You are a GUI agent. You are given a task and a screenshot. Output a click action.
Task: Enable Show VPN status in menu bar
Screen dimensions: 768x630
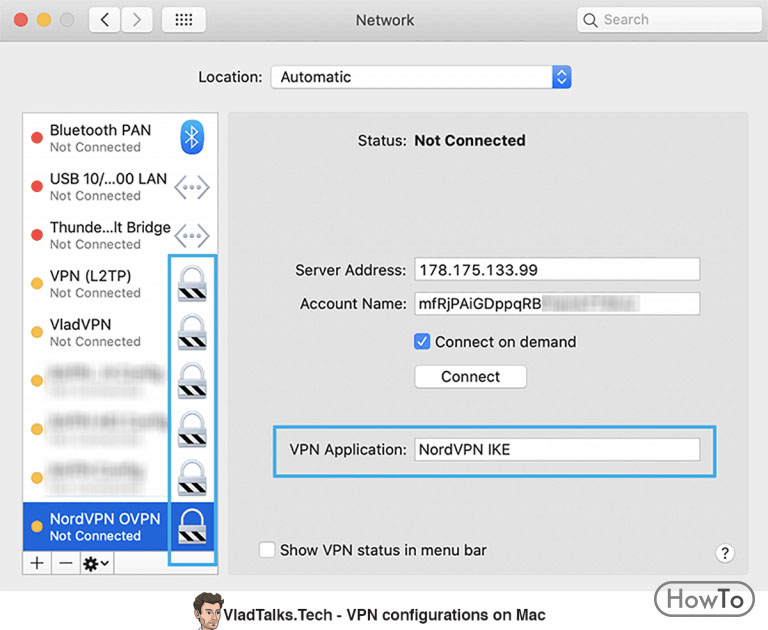(267, 550)
